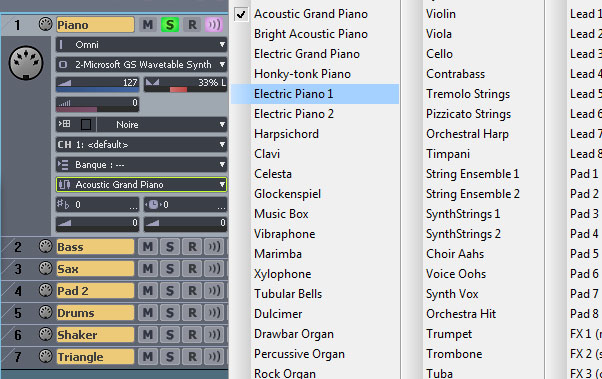The width and height of the screenshot is (602, 379).
Task: Select Orchestral Harp from the patch menu
Action: pyautogui.click(x=467, y=134)
